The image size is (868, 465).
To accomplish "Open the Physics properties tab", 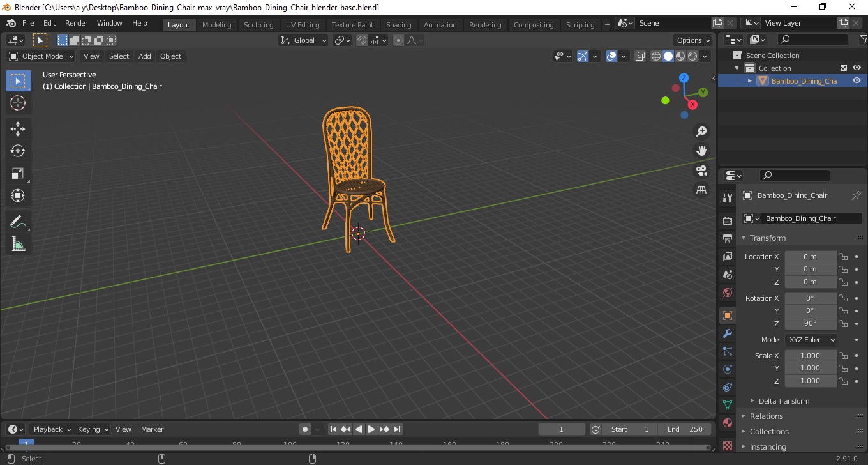I will 728,369.
